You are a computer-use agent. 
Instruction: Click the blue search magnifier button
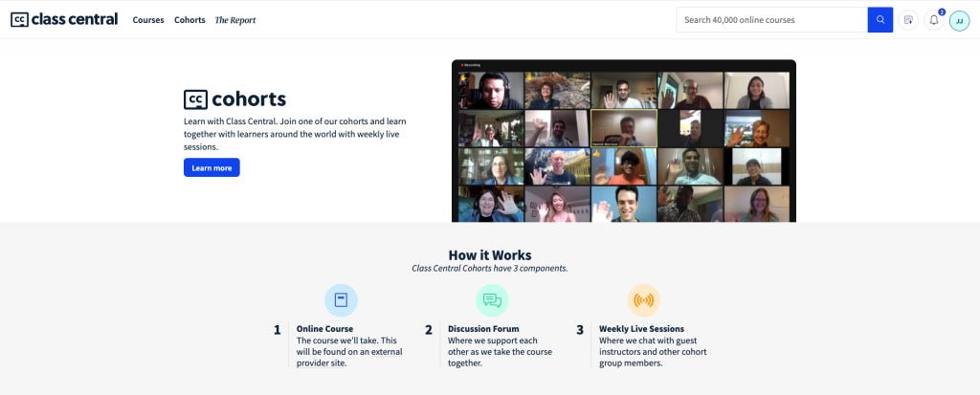click(x=880, y=20)
